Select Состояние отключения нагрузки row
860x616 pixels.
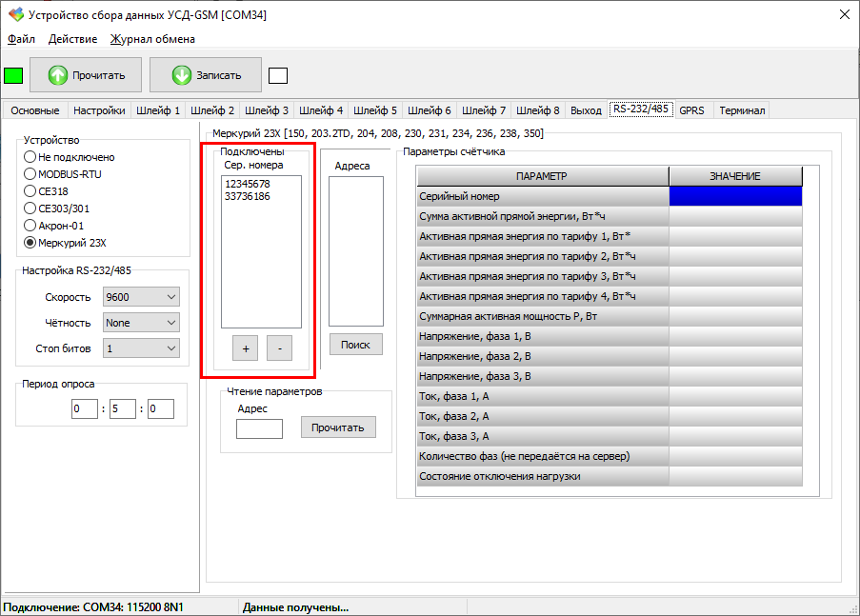543,476
